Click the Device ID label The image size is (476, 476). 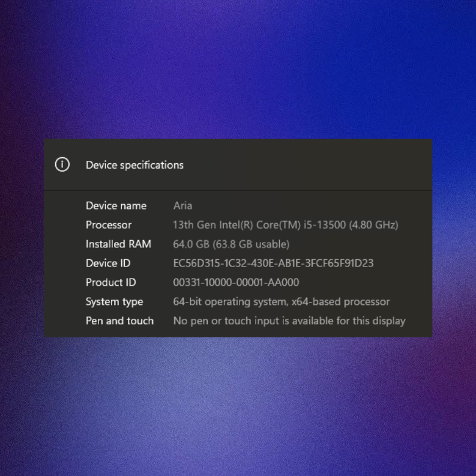(x=108, y=263)
